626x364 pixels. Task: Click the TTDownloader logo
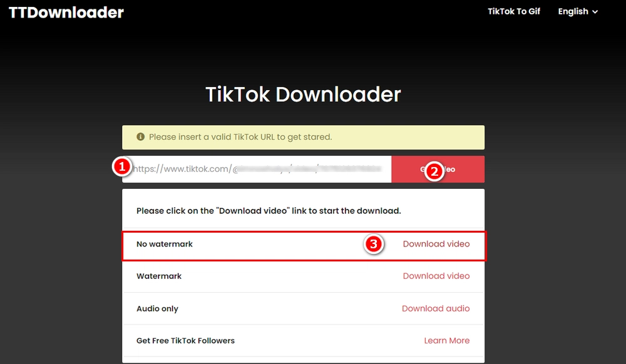pos(66,13)
